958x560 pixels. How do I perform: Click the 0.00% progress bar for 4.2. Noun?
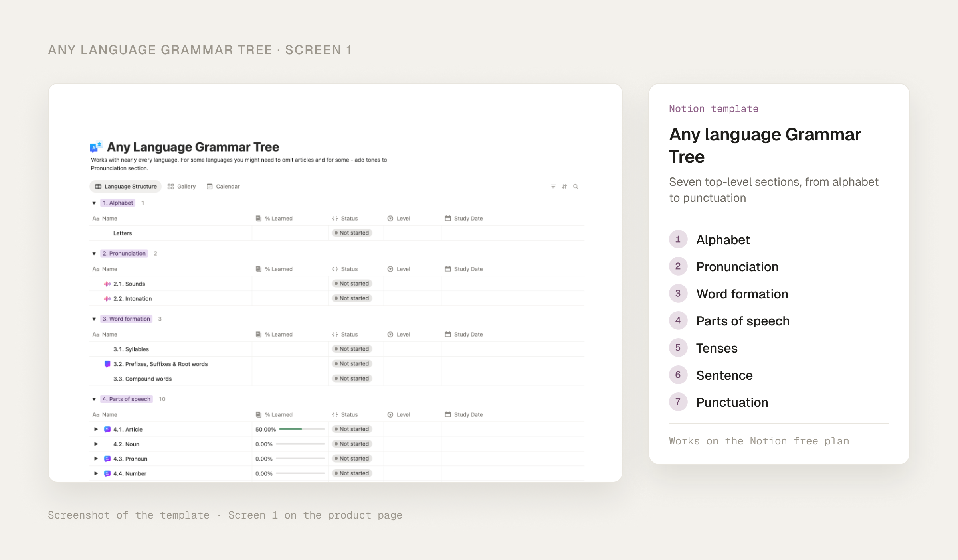300,444
